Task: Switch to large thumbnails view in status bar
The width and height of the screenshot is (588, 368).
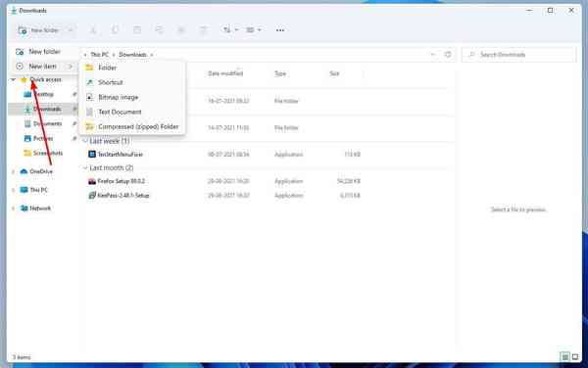Action: tap(575, 357)
